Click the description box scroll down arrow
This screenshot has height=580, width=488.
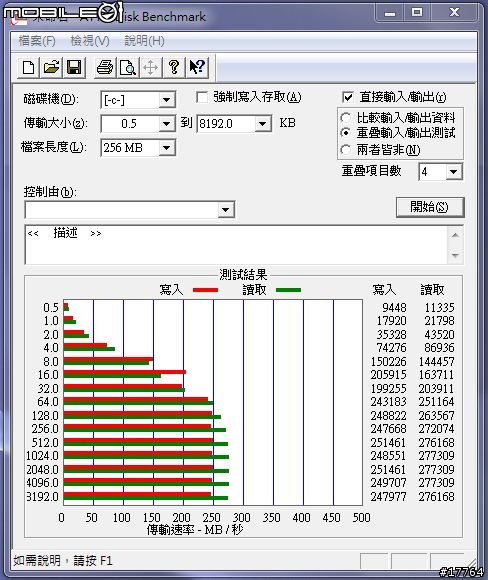(x=455, y=255)
